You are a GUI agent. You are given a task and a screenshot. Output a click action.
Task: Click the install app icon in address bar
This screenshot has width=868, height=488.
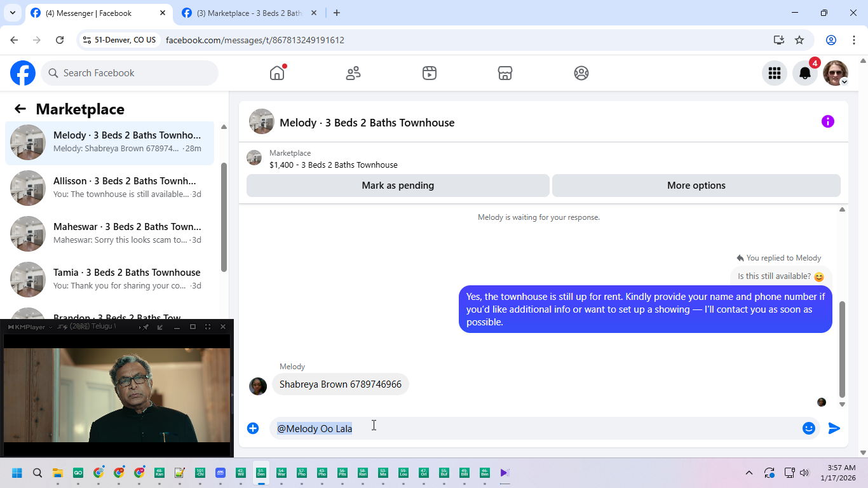click(779, 40)
